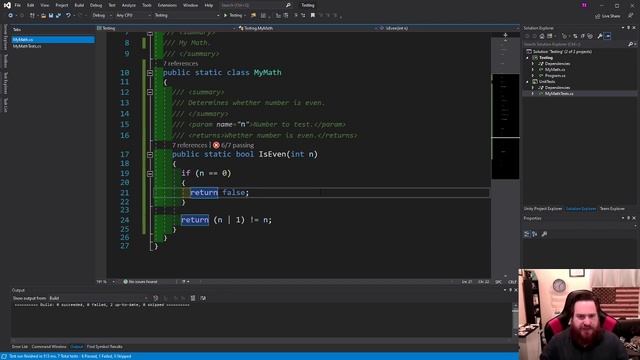Collapse the MyMath class outlining on line 10
The width and height of the screenshot is (640, 360).
(150, 73)
